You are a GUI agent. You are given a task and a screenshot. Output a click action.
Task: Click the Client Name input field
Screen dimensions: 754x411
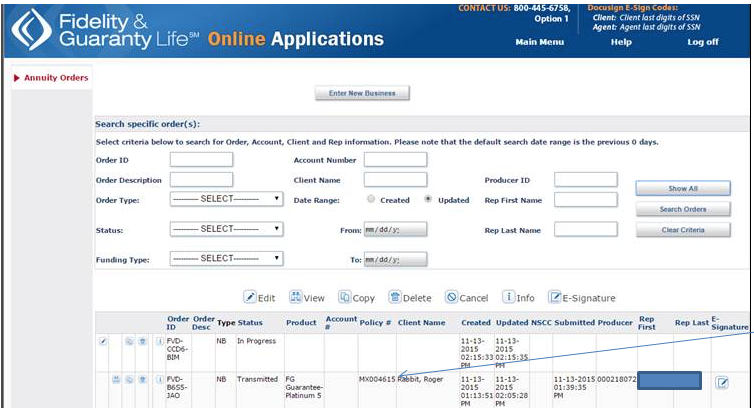tap(395, 180)
